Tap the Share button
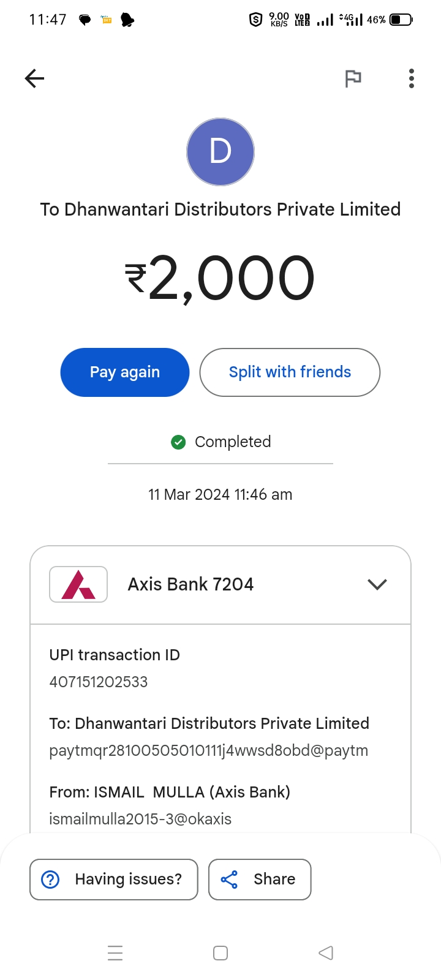Screen dimensions: 441x980 260,880
